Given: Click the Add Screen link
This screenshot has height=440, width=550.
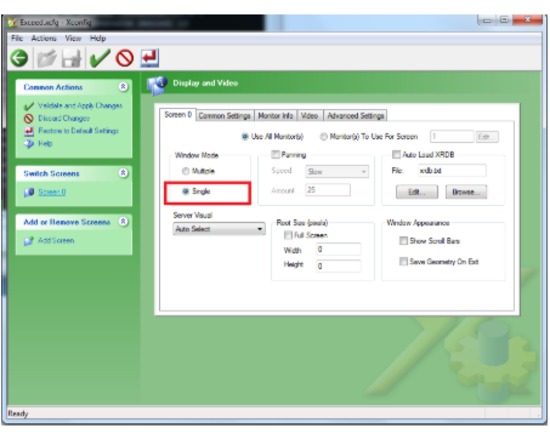Looking at the screenshot, I should [56, 241].
